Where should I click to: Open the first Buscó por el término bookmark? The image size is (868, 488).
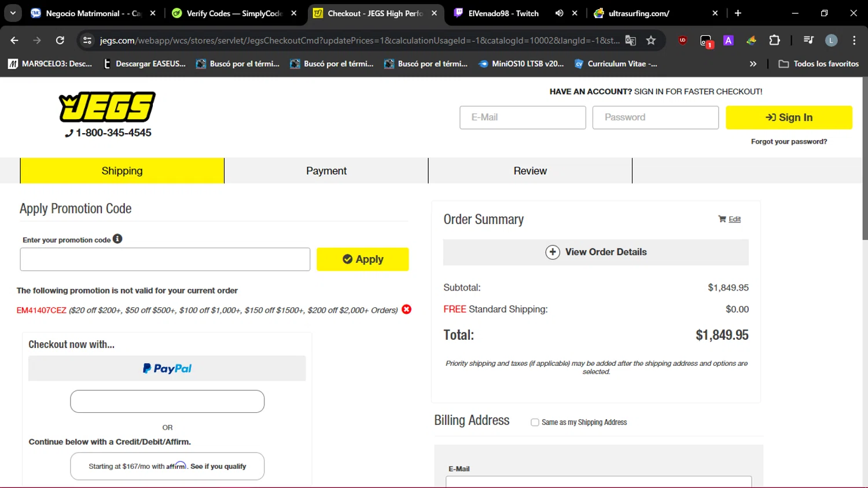[238, 64]
